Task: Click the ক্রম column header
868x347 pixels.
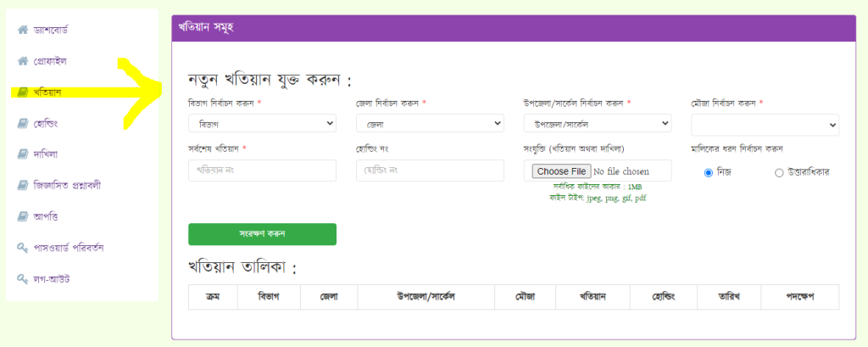Action: 213,297
